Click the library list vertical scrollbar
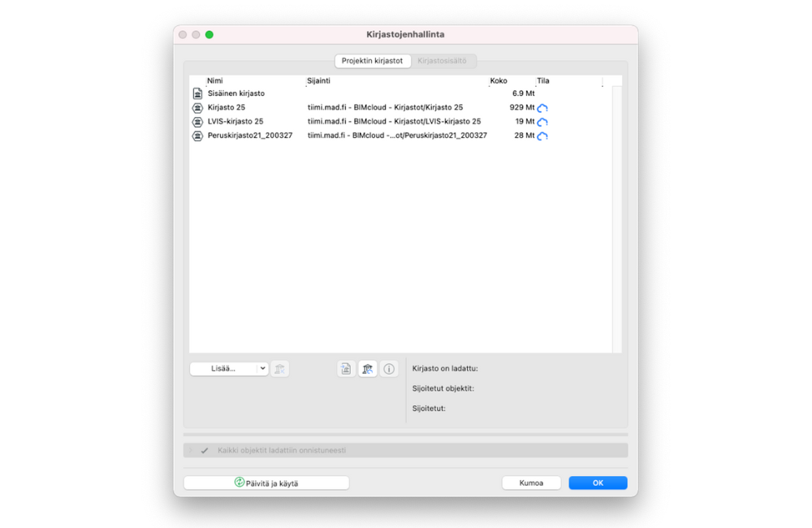This screenshot has width=812, height=528. (x=617, y=219)
